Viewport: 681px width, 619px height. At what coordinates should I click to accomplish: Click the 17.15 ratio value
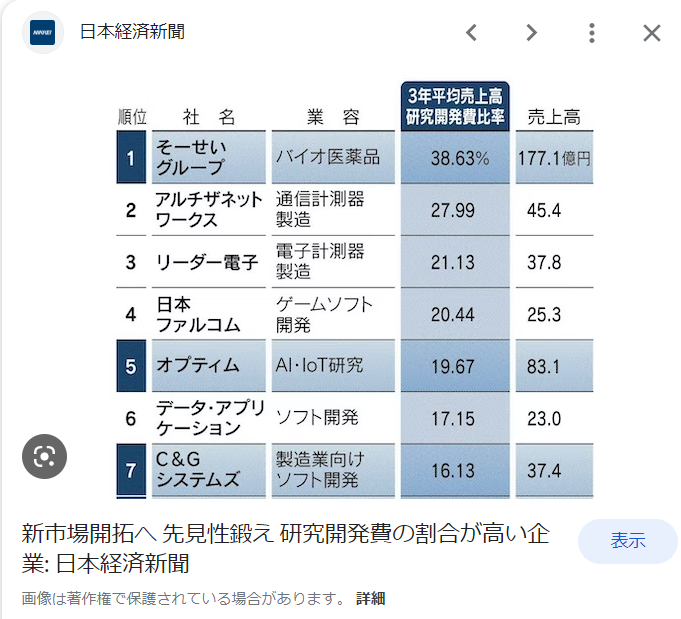pos(453,419)
